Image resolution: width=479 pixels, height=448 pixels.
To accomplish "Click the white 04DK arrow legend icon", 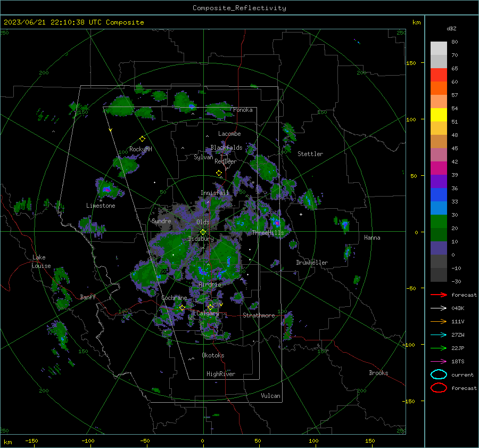I will 439,308.
